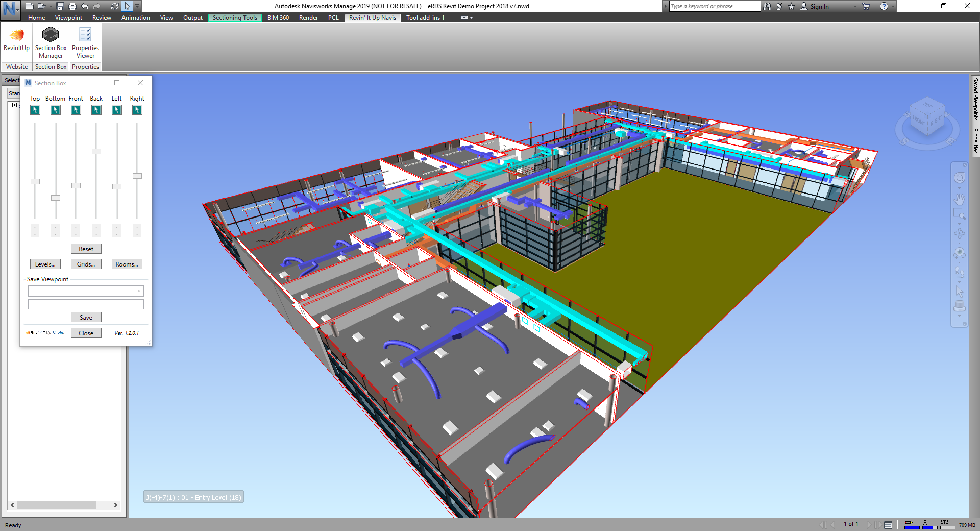Open Customize Quick Access Toolbar menu

[x=137, y=6]
